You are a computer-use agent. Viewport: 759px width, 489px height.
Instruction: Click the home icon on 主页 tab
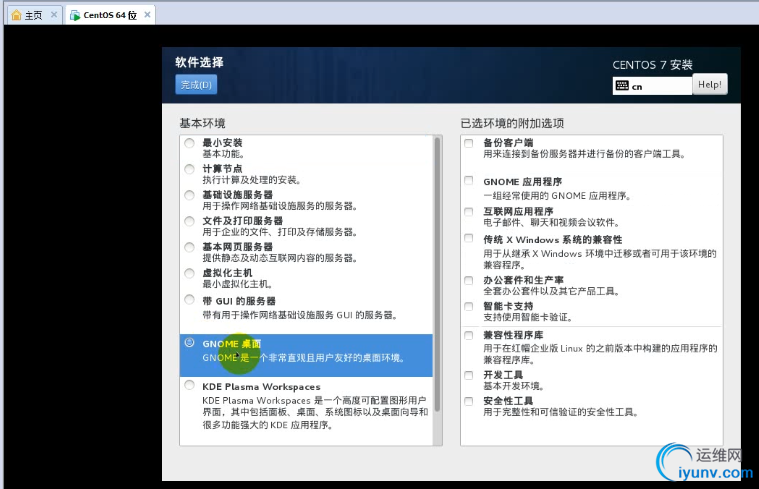tap(16, 15)
